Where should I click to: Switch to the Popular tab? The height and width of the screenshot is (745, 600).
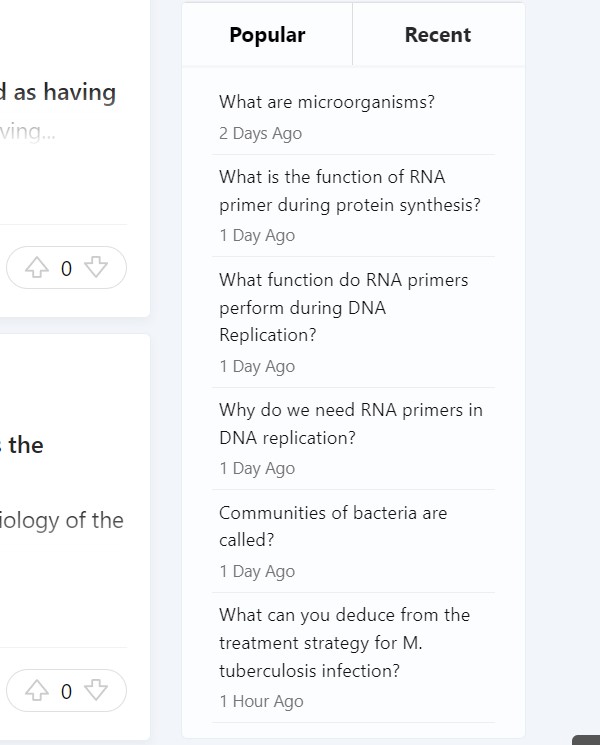click(267, 35)
